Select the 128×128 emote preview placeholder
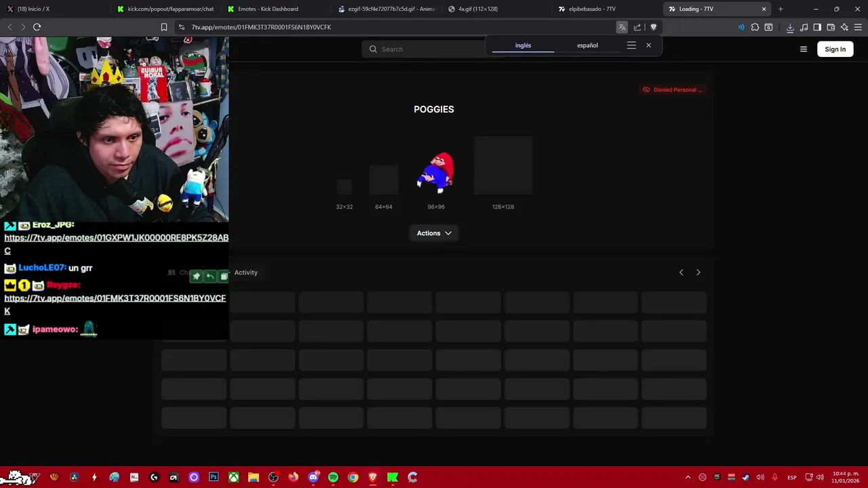This screenshot has height=488, width=868. tap(503, 166)
